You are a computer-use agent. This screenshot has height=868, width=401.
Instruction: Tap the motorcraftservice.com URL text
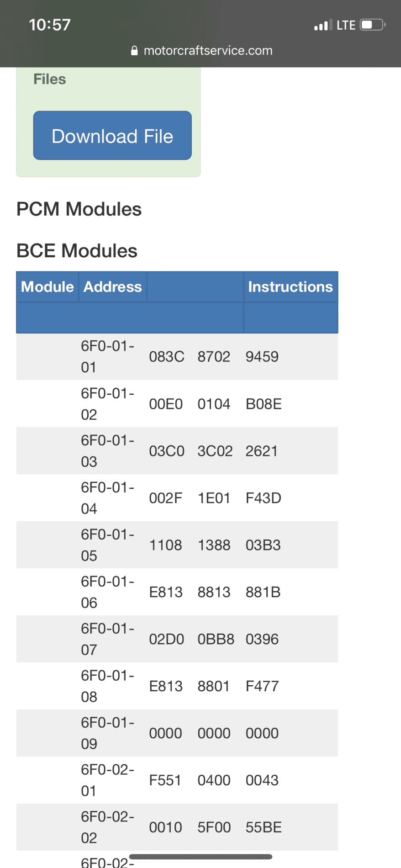coord(208,51)
